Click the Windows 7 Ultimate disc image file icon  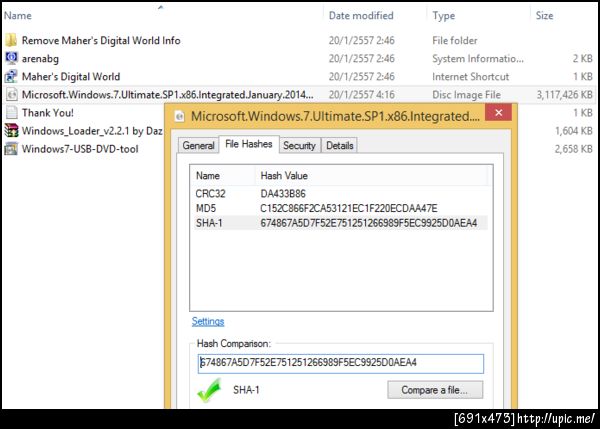point(11,95)
